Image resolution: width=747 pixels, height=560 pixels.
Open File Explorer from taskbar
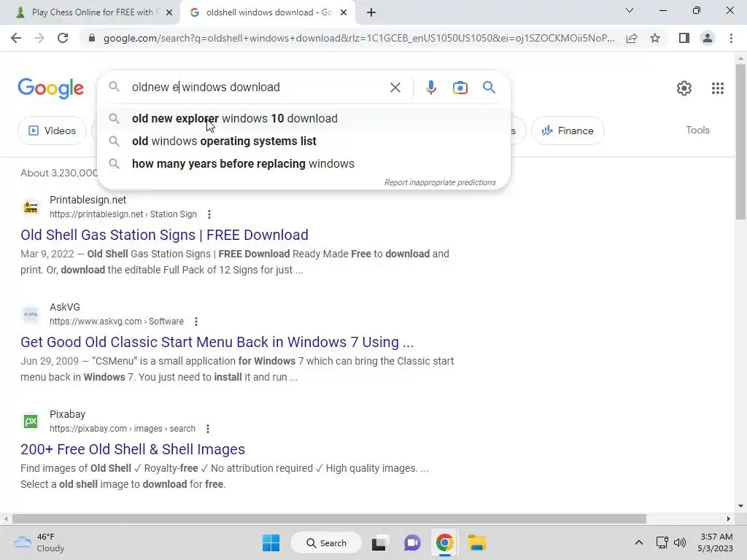click(476, 542)
